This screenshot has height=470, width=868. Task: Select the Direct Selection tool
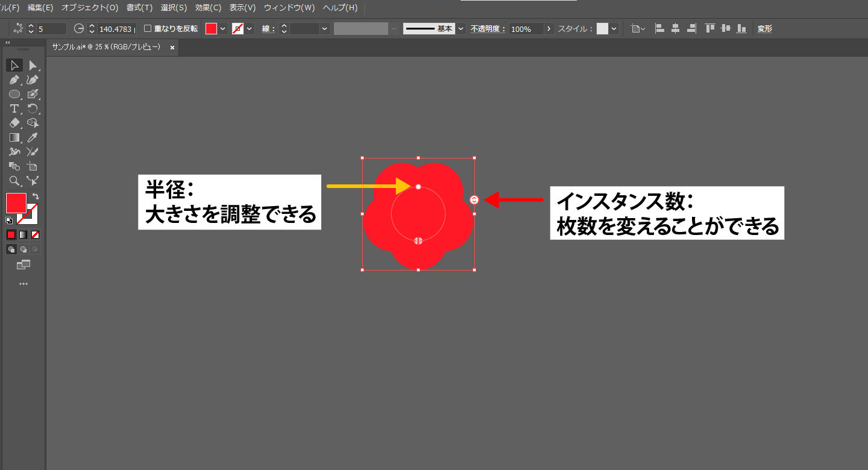click(x=33, y=65)
